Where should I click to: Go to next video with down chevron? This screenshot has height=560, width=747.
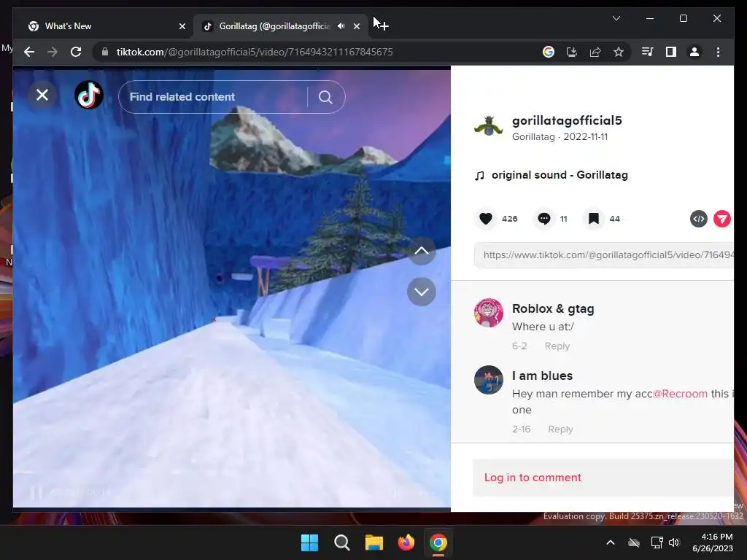[422, 292]
